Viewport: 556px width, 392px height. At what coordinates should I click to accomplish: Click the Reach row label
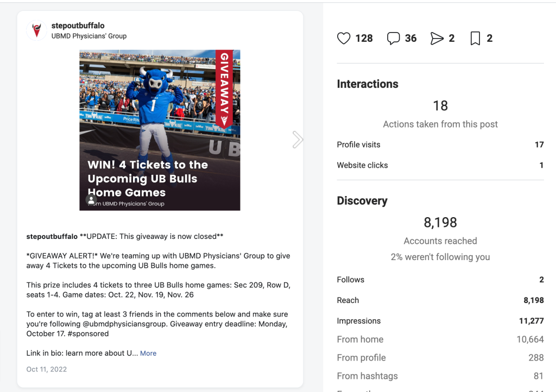tap(348, 300)
